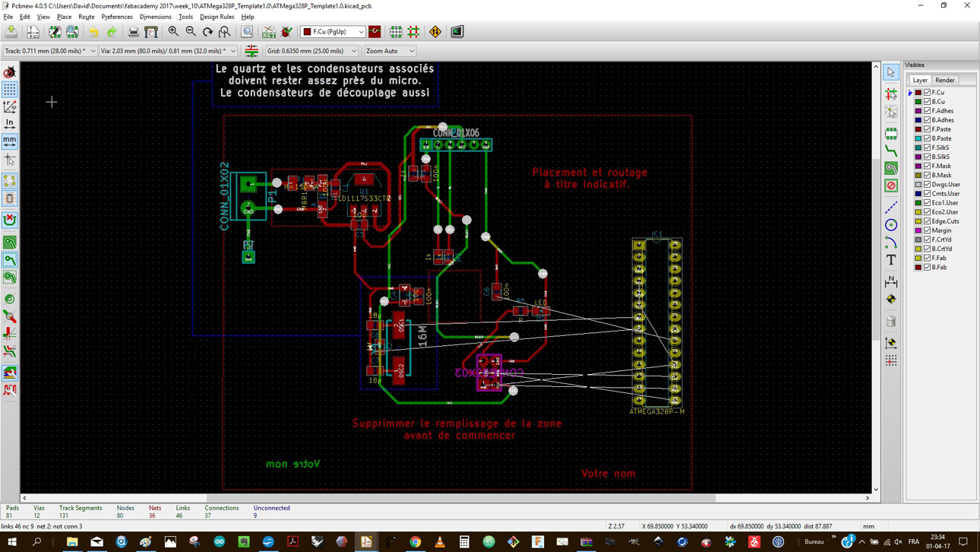
Task: Select the B.Adhes layer name
Action: pyautogui.click(x=943, y=120)
